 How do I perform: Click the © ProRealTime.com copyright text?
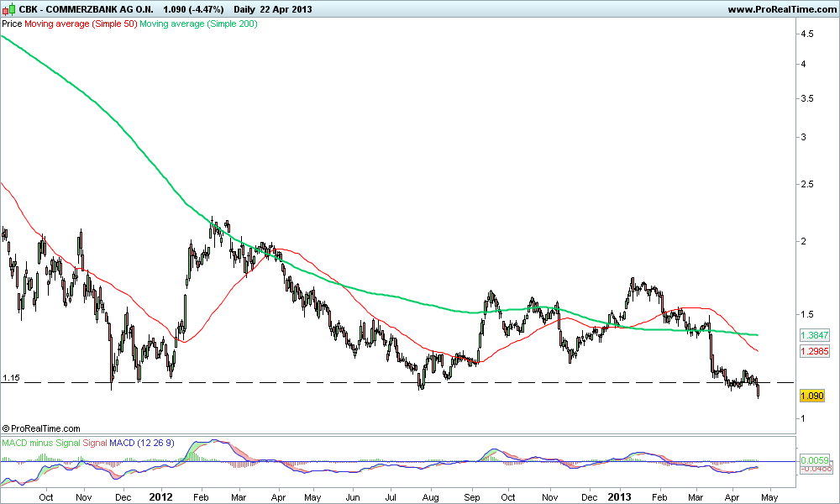(x=41, y=428)
